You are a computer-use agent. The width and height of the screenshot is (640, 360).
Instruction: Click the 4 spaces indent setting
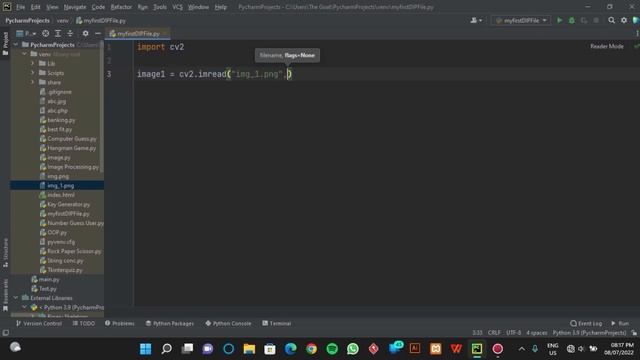click(537, 333)
